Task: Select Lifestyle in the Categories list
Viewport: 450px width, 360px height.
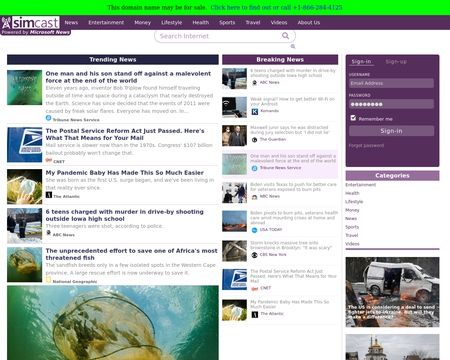Action: pyautogui.click(x=354, y=202)
